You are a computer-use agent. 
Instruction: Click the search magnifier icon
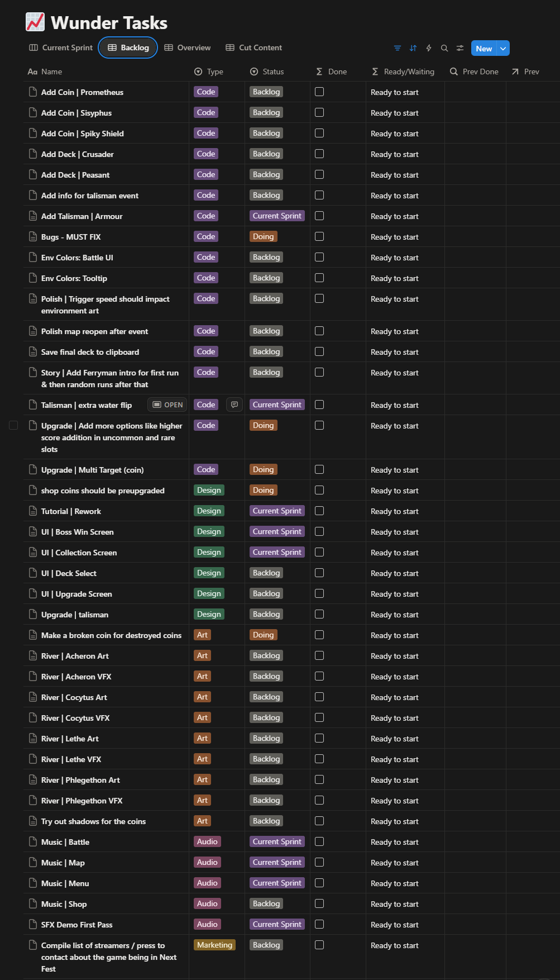[444, 48]
